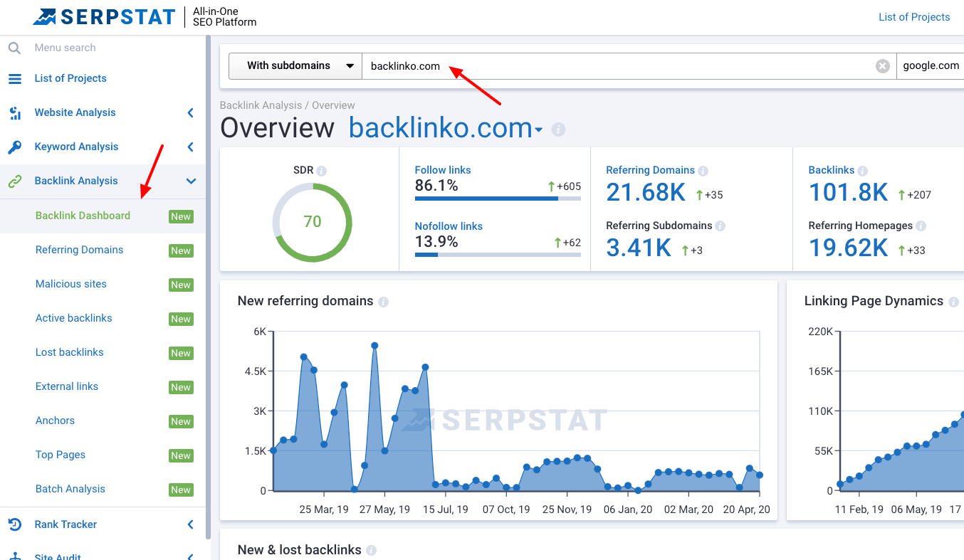Open Lost backlinks in sidebar

70,352
